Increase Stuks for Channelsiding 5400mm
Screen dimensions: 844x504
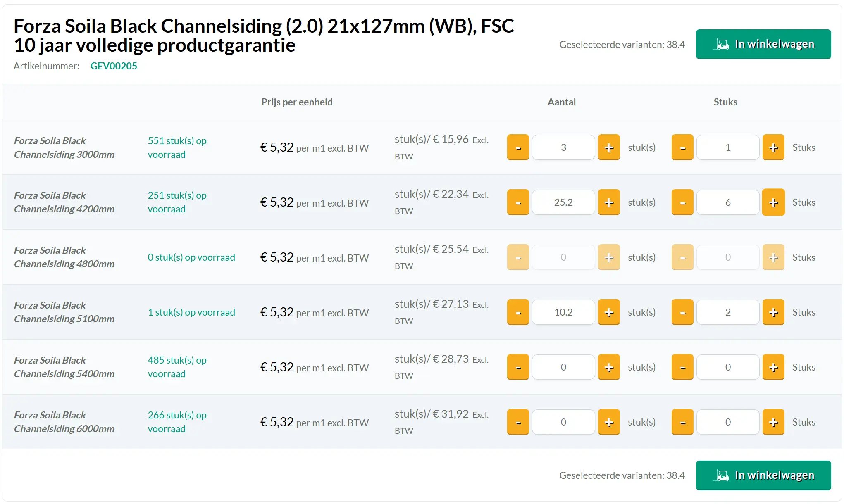[x=773, y=367]
